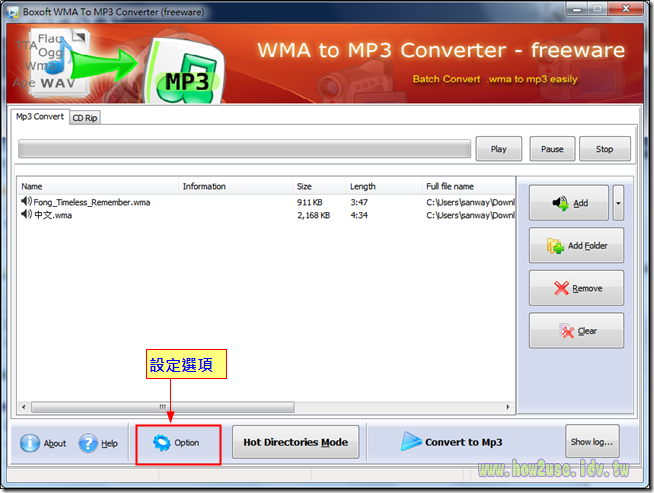
Task: Select the Mp3 Convert tab
Action: coord(40,117)
